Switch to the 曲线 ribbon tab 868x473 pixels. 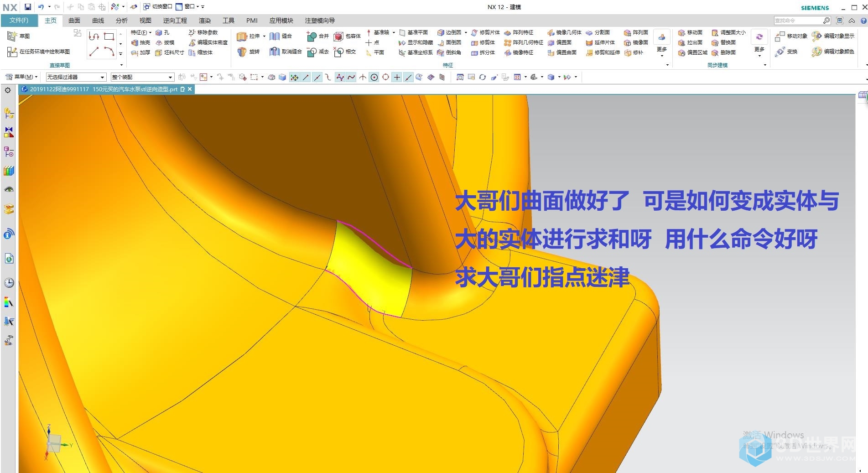[98, 21]
